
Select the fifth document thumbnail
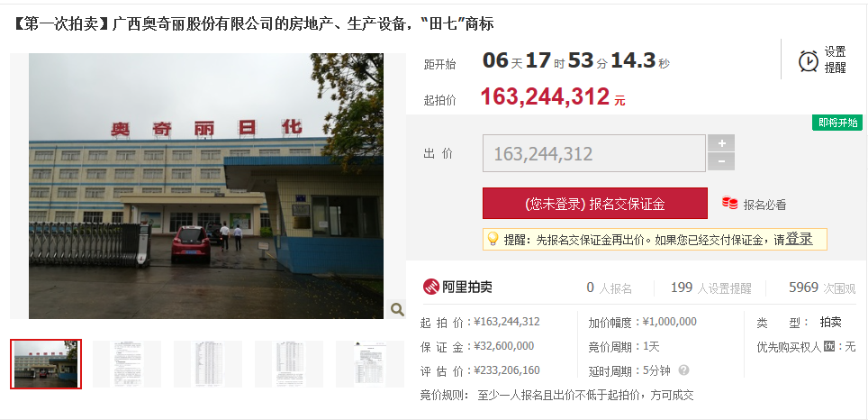[370, 364]
